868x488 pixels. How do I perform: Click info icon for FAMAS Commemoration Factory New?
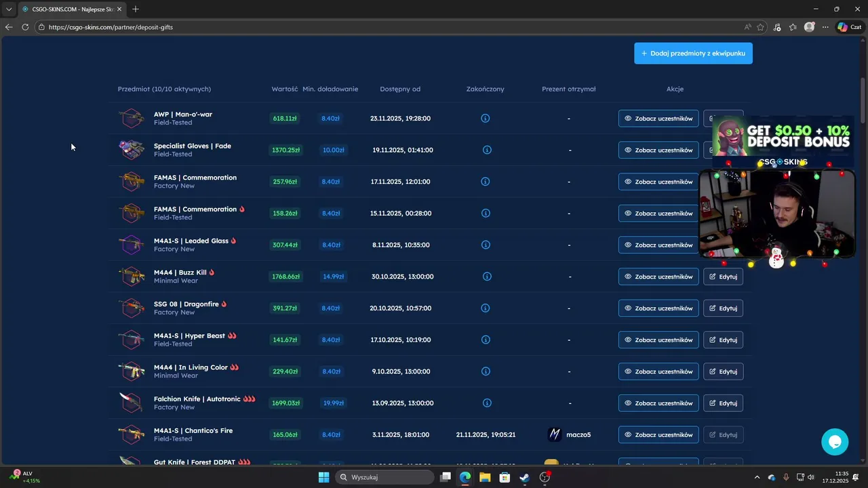[485, 182]
